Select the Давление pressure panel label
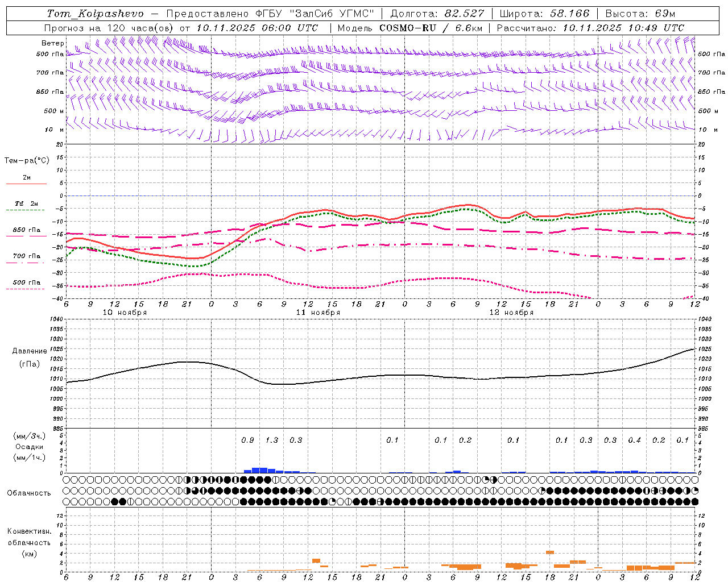 point(30,351)
